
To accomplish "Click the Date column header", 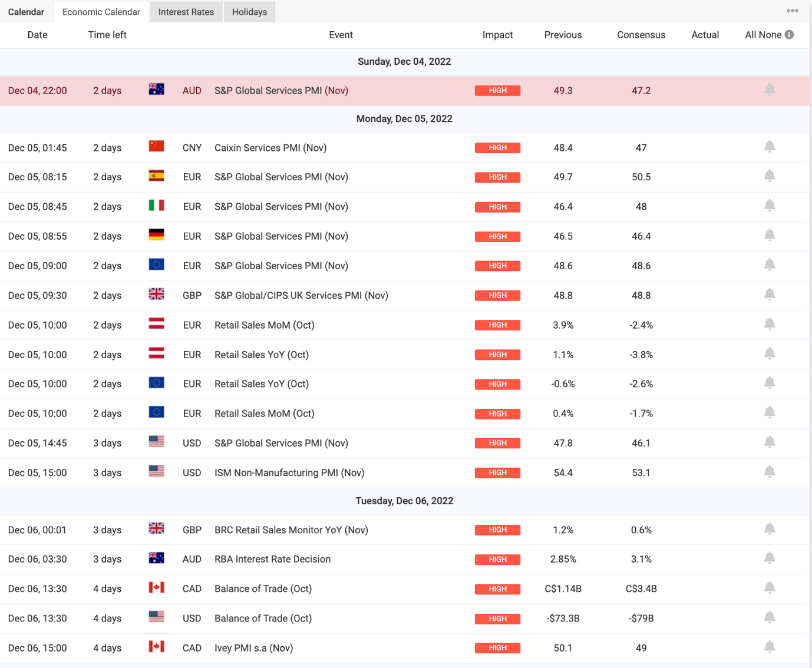I will pyautogui.click(x=37, y=35).
